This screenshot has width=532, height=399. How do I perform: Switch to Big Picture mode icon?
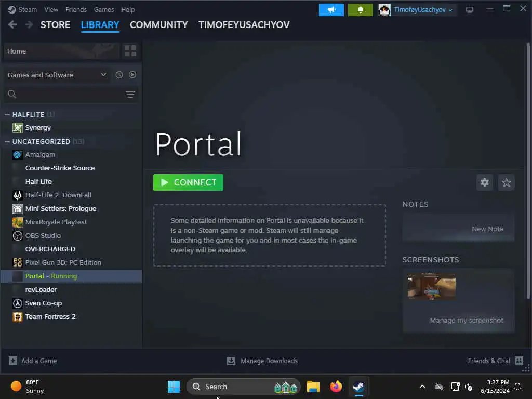point(470,10)
